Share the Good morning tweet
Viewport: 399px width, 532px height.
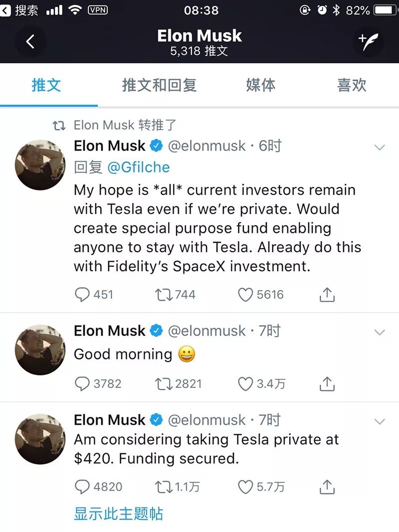tap(326, 384)
